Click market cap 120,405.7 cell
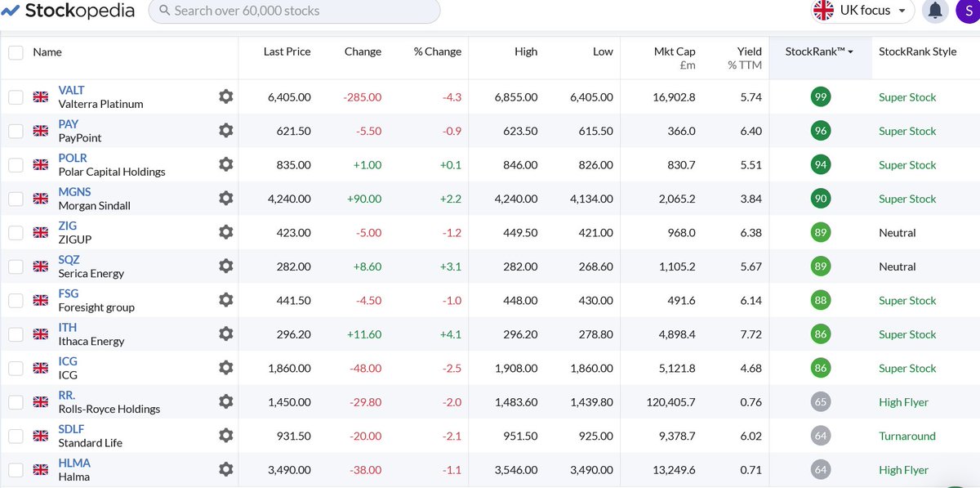The width and height of the screenshot is (980, 488). 670,402
